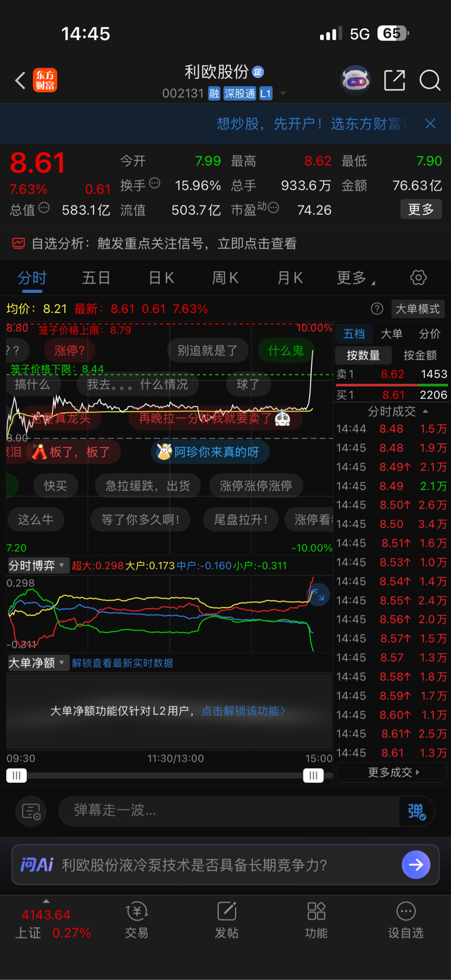This screenshot has height=980, width=451.
Task: Tap the L1 level badge
Action: (x=265, y=93)
